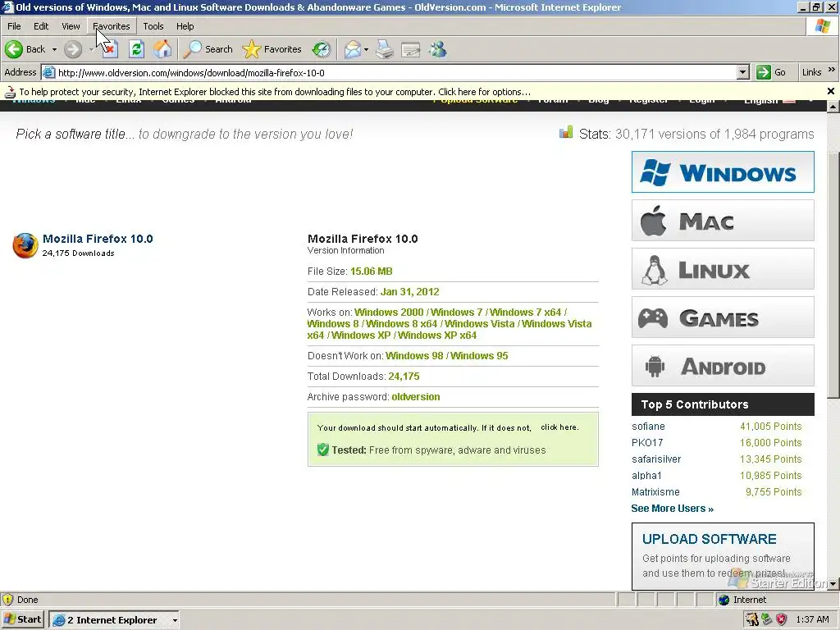Click the 2 Internet Explorer taskbar button

coord(113,620)
